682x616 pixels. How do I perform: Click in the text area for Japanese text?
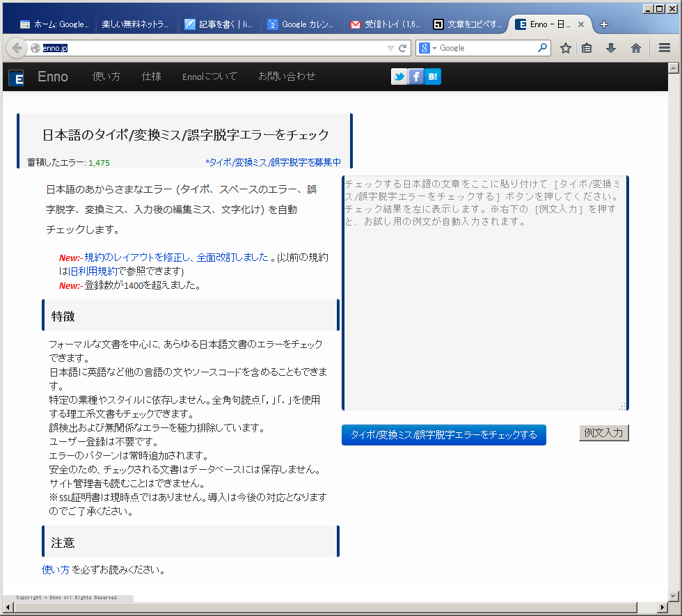(x=486, y=293)
